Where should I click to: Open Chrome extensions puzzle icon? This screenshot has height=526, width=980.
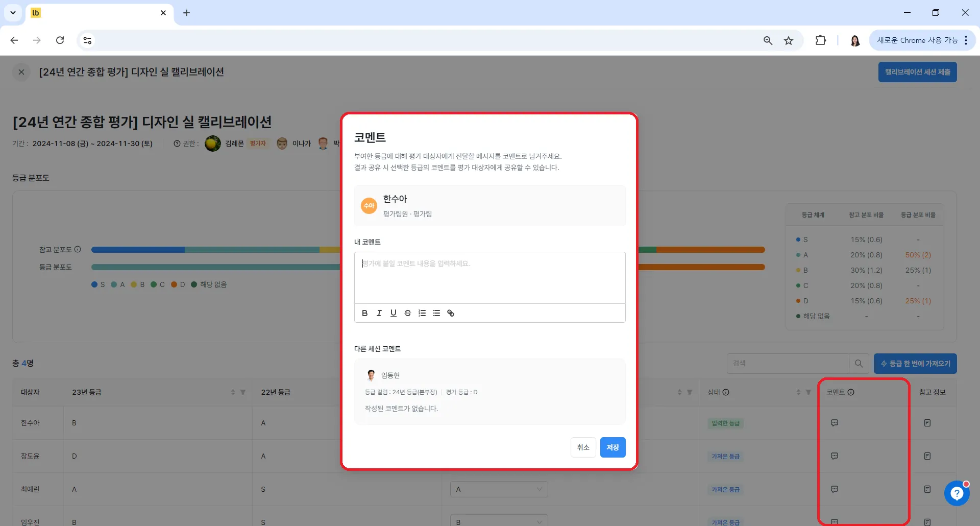coord(821,40)
